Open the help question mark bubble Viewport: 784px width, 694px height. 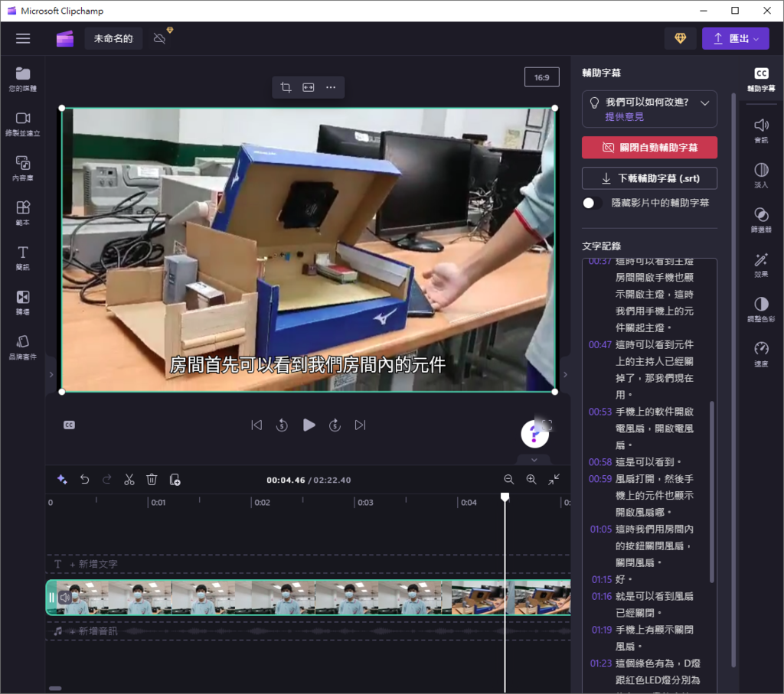click(534, 434)
